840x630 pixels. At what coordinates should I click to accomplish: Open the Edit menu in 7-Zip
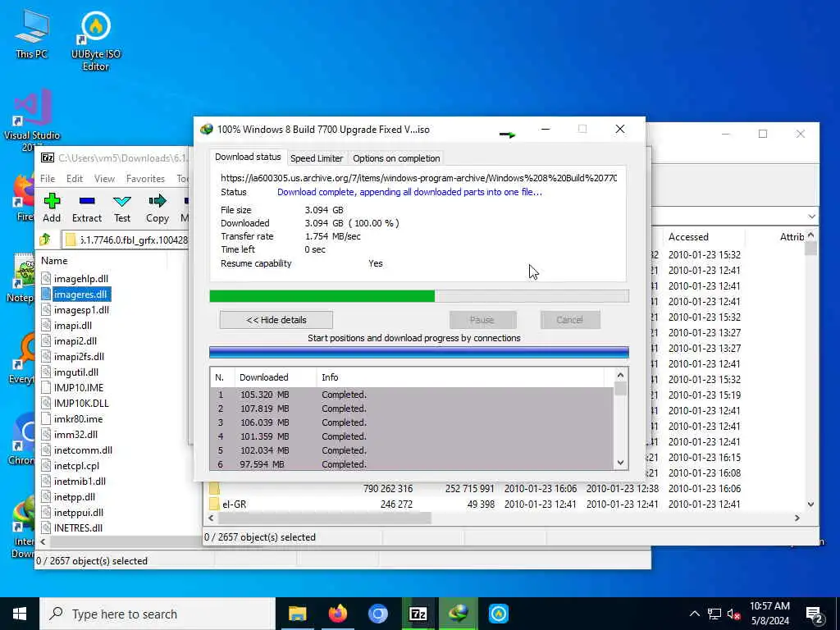click(75, 178)
